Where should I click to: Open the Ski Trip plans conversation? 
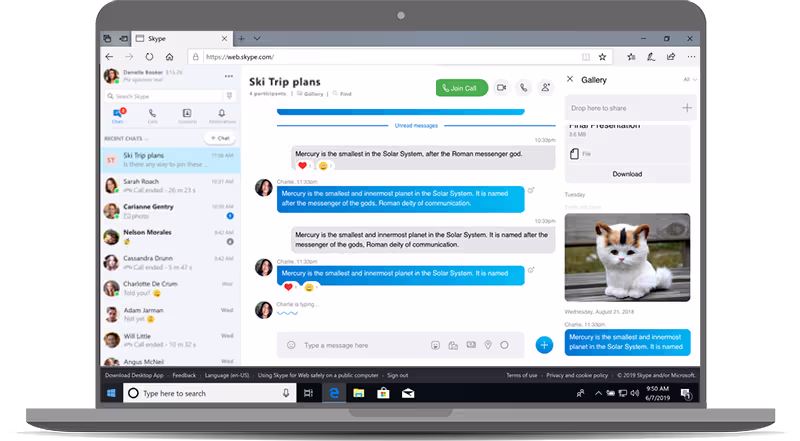point(170,160)
